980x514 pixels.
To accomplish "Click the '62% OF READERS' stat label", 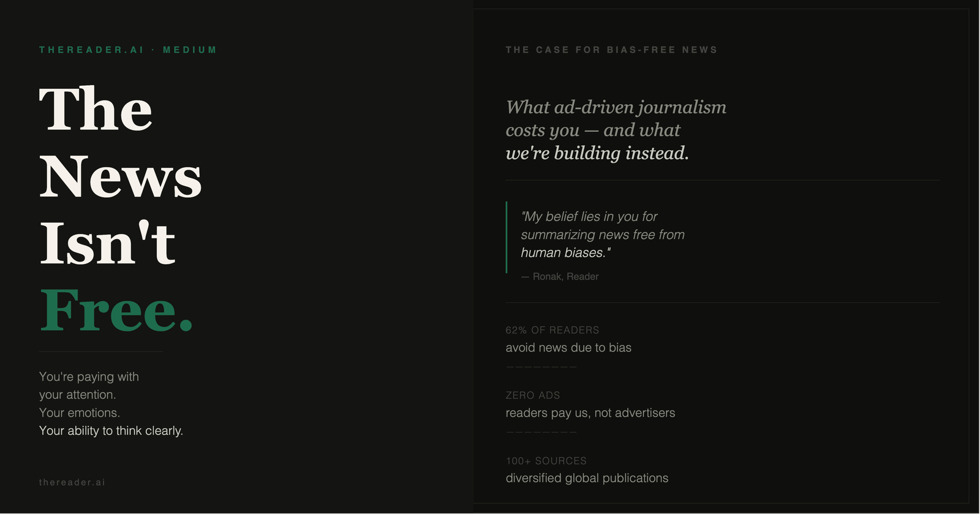I will [x=552, y=330].
